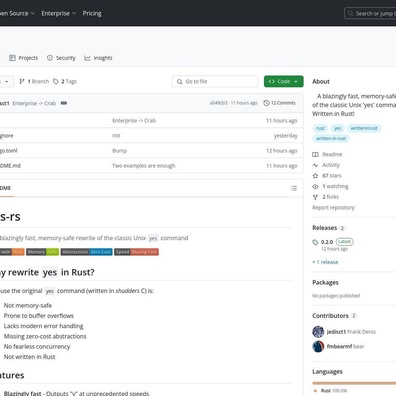This screenshot has width=396, height=396.
Task: View the 1 watching link
Action: 335,186
